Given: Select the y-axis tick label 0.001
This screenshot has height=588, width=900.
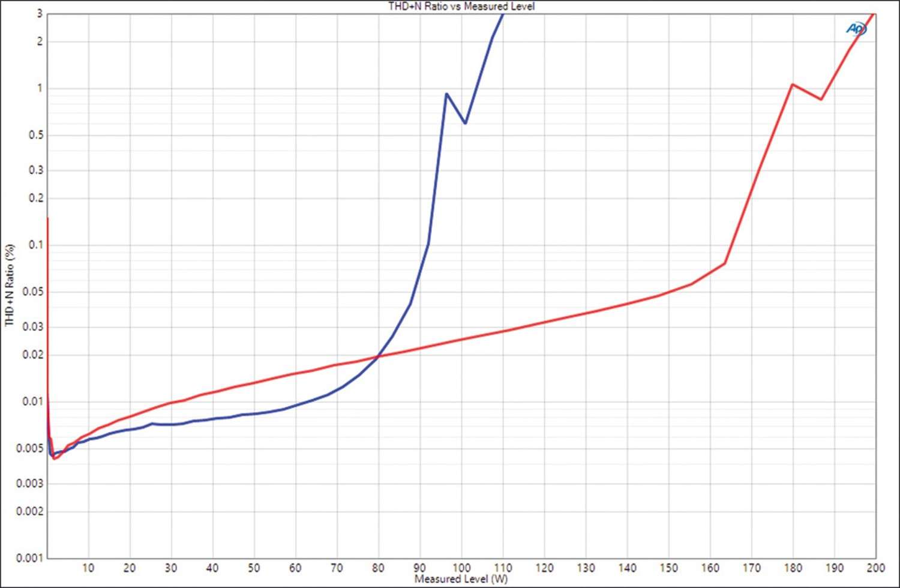Looking at the screenshot, I should pos(29,558).
